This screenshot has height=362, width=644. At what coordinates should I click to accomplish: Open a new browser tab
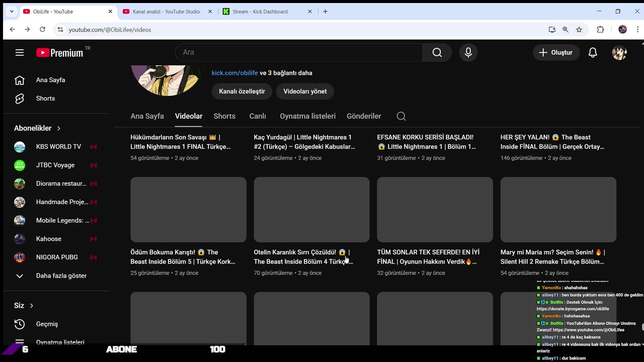(x=325, y=12)
